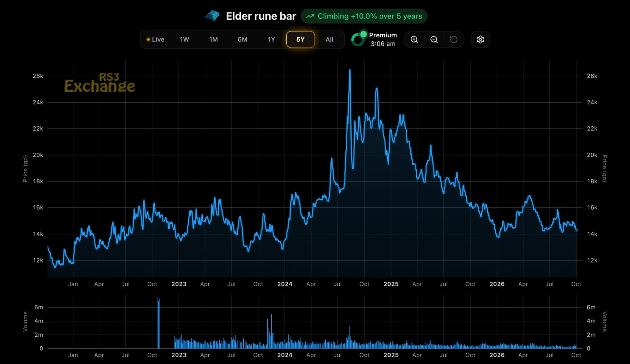Screen dimensions: 630x364
Task: Click the 26k label on left price axis
Action: click(x=38, y=76)
